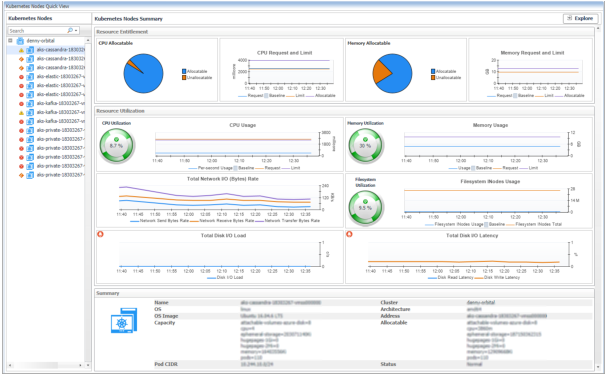The image size is (605, 376).
Task: Click the critical status icon of first aks-elastic node
Action: (x=21, y=77)
